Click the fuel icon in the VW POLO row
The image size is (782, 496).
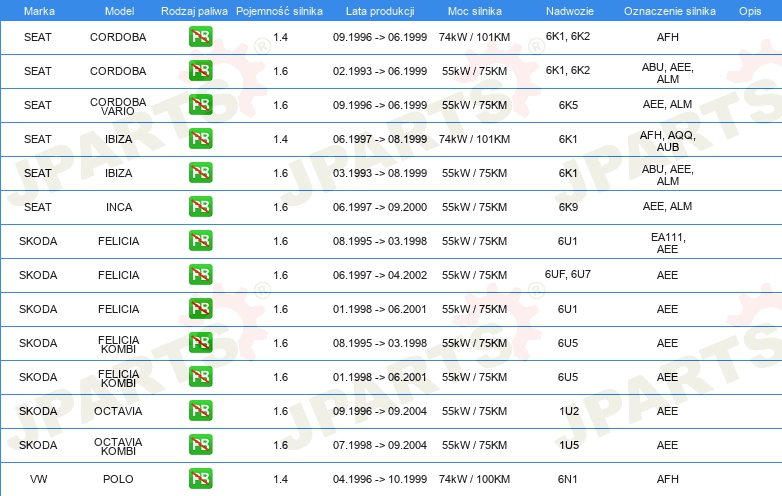200,479
